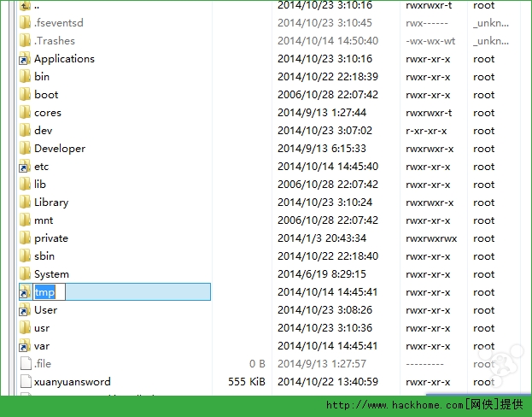Click the Library folder icon
Image resolution: width=532 pixels, height=417 pixels.
pos(25,203)
